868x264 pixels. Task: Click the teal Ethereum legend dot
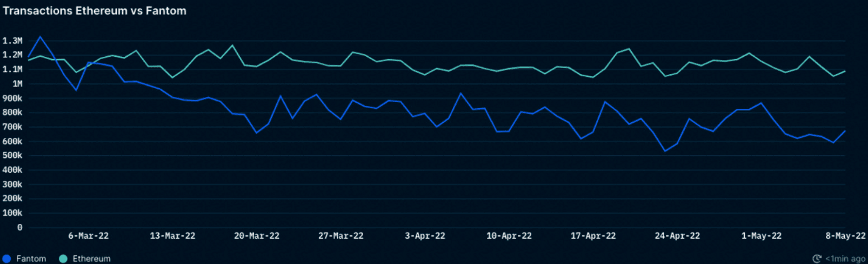tap(63, 259)
